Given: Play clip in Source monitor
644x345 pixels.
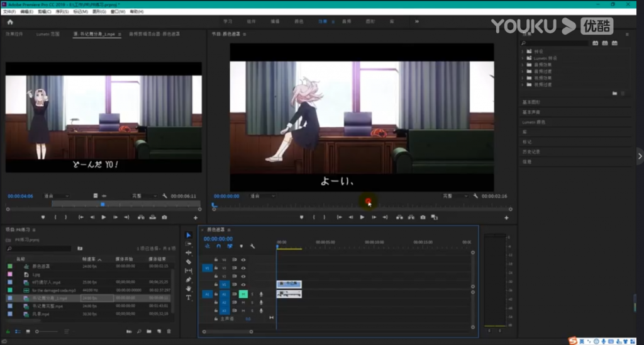Looking at the screenshot, I should pyautogui.click(x=104, y=217).
